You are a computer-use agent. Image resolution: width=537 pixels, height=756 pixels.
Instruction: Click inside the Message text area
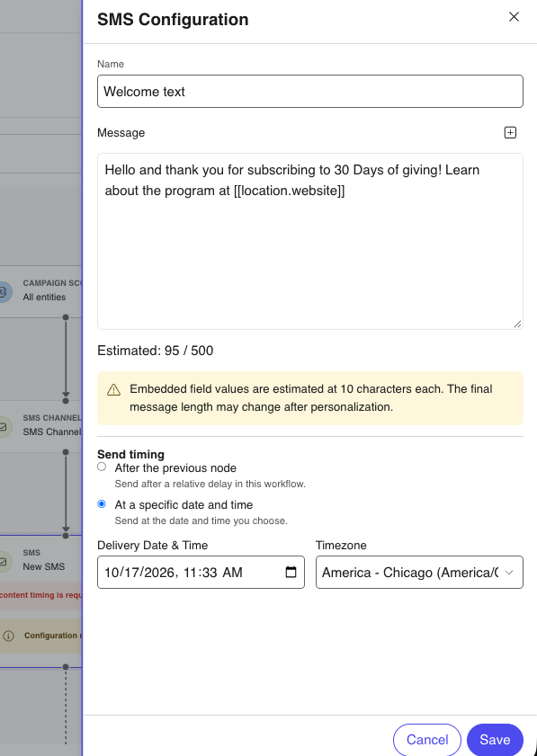[310, 241]
